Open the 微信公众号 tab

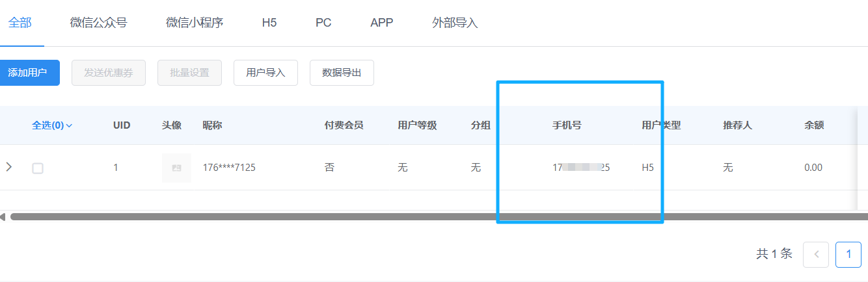click(x=98, y=23)
